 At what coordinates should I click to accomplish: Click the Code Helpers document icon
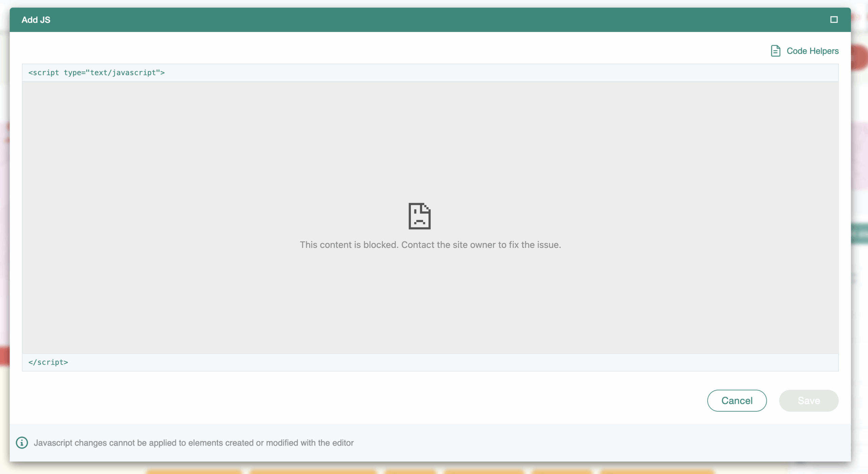click(x=775, y=51)
